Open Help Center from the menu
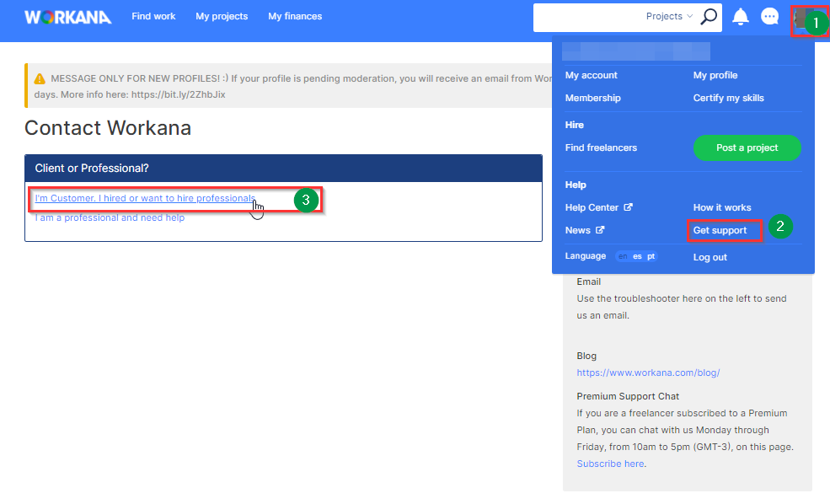 (592, 207)
